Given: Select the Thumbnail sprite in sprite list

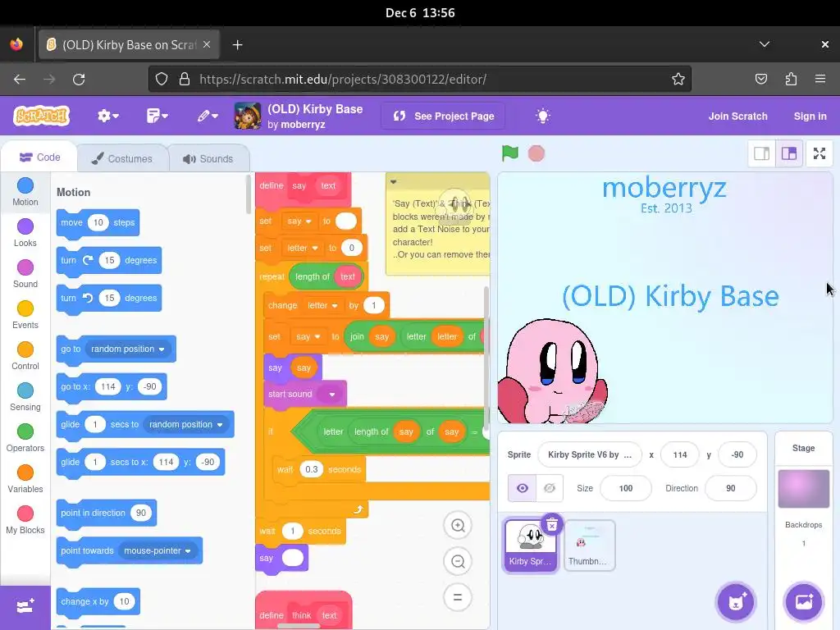Looking at the screenshot, I should pos(589,546).
